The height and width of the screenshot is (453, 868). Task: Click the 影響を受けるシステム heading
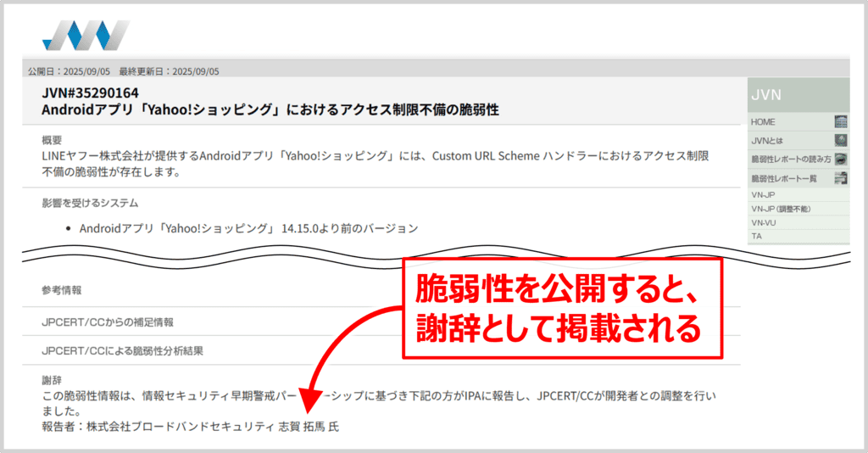(90, 203)
